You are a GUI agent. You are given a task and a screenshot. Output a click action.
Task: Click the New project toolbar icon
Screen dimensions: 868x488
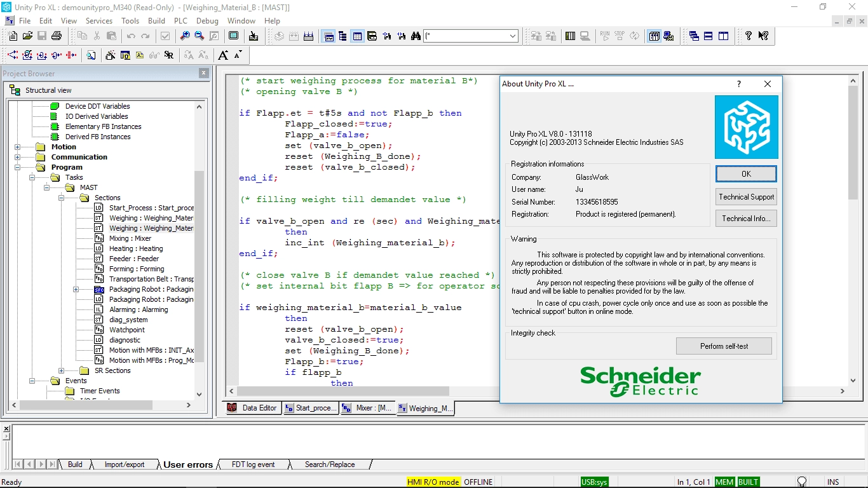(13, 36)
